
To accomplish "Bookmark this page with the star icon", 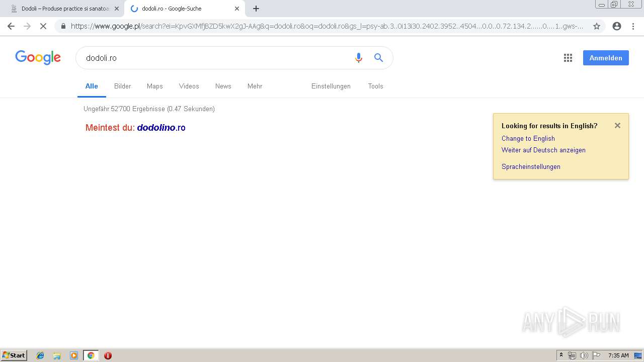I will click(x=597, y=26).
